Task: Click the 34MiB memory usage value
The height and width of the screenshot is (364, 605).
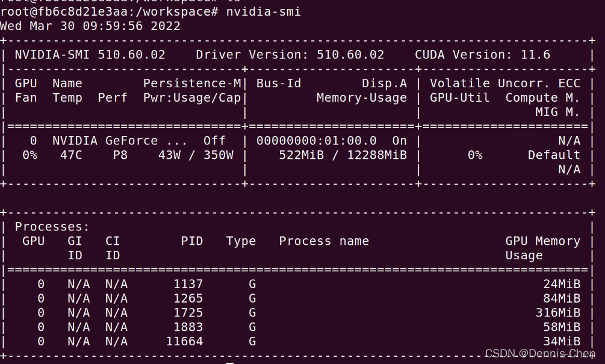Action: (562, 341)
